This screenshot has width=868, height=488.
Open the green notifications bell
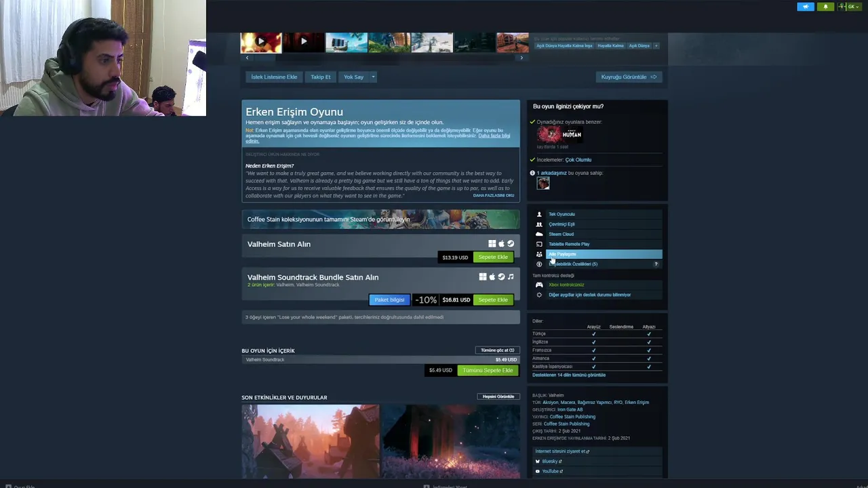point(825,7)
